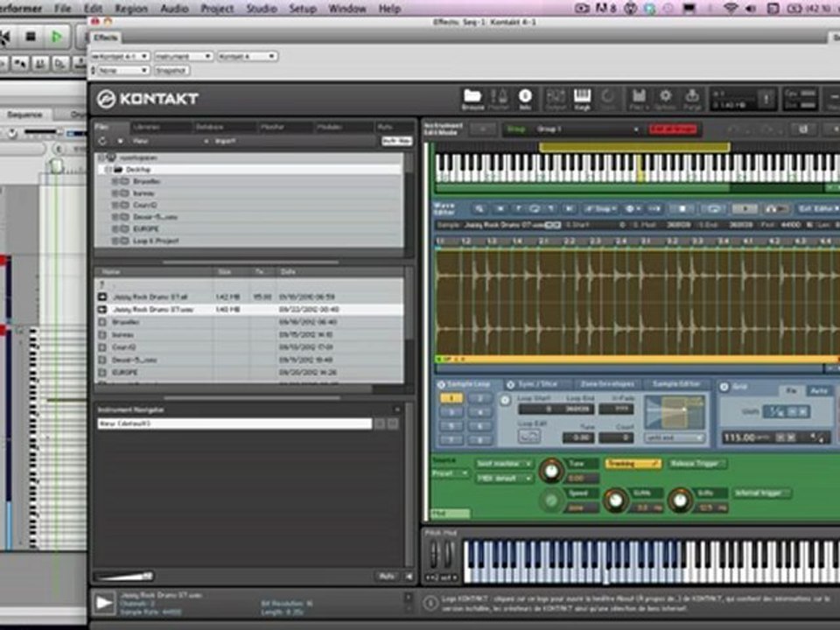Screen dimensions: 840x630
Task: Turn the Tune knob
Action: pyautogui.click(x=550, y=471)
